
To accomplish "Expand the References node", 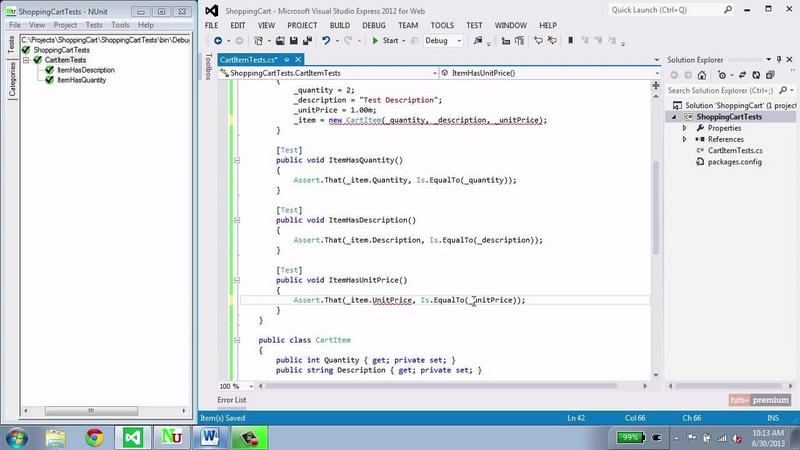I will pyautogui.click(x=685, y=139).
